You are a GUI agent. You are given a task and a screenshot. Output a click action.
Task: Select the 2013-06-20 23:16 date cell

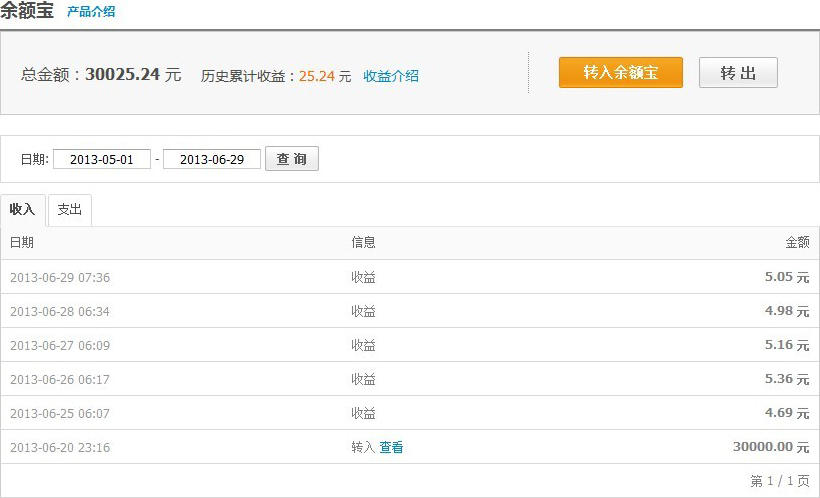[x=60, y=447]
